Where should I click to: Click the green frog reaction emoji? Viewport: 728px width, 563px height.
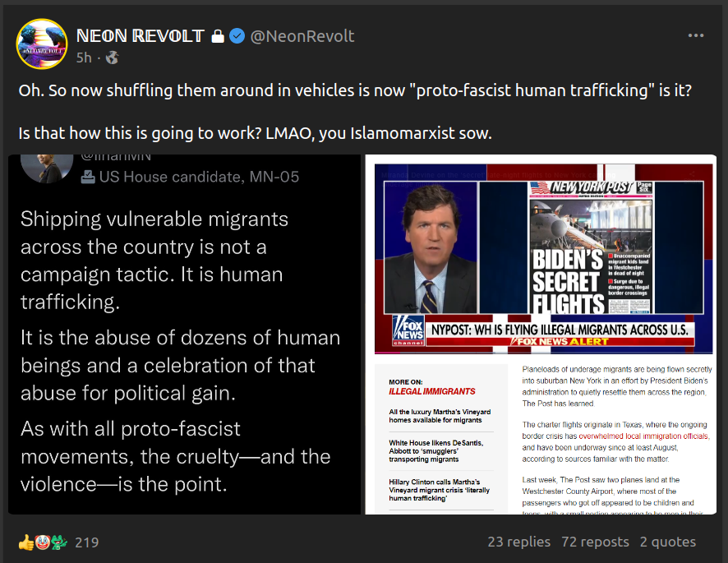tap(57, 542)
